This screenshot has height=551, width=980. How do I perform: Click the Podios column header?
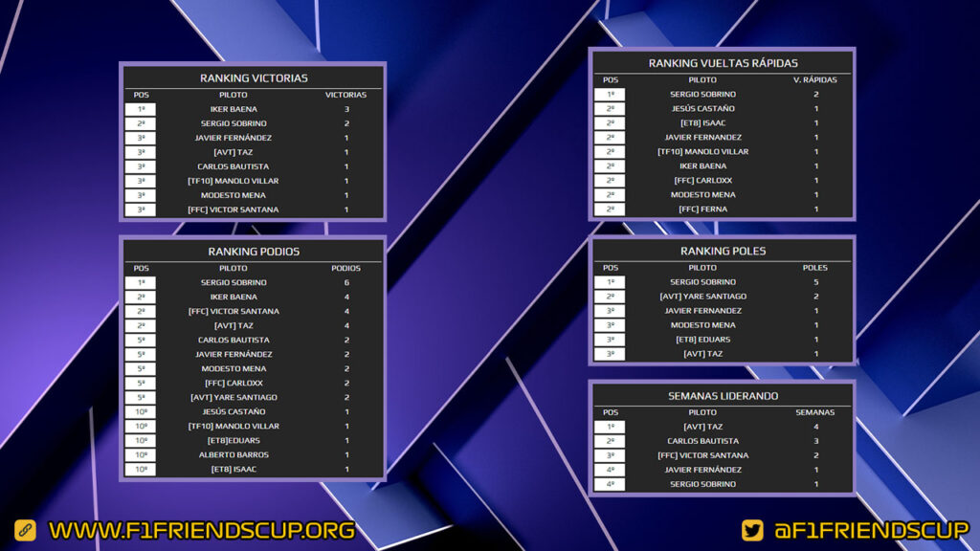[345, 268]
